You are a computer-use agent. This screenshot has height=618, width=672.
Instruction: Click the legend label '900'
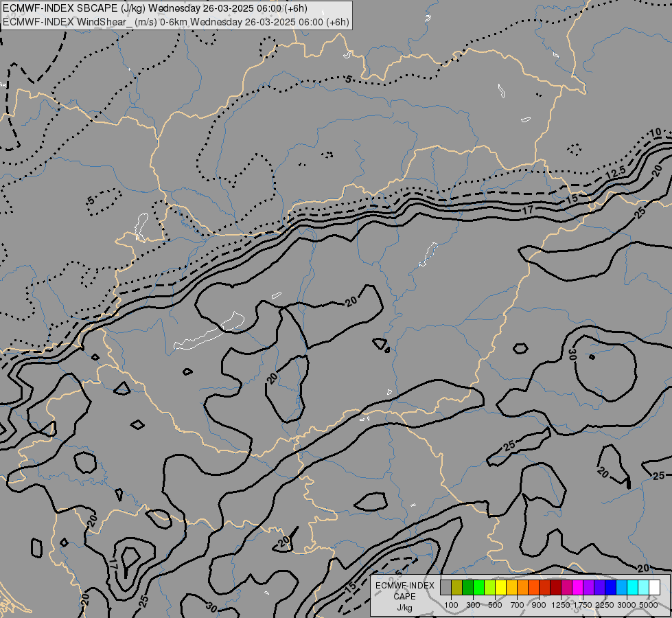tap(539, 605)
